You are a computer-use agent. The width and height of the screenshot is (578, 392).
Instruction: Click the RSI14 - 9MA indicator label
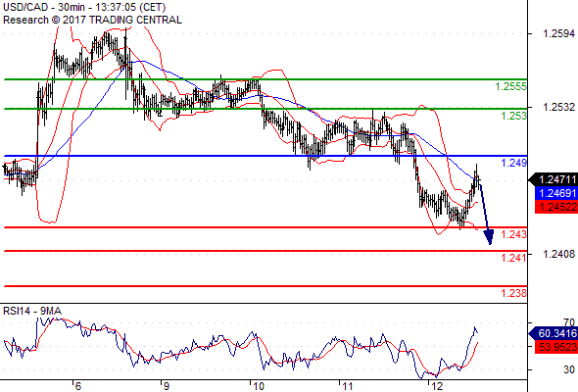[x=32, y=312]
